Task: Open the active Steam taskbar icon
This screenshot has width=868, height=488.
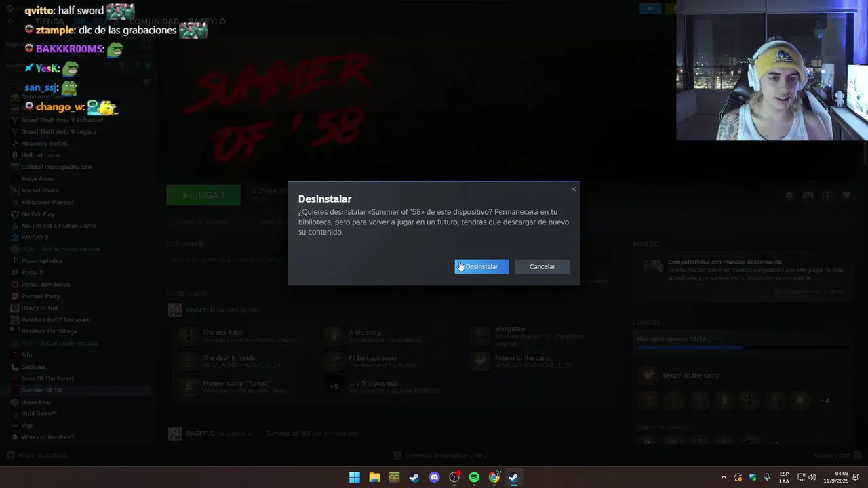Action: coord(514,477)
